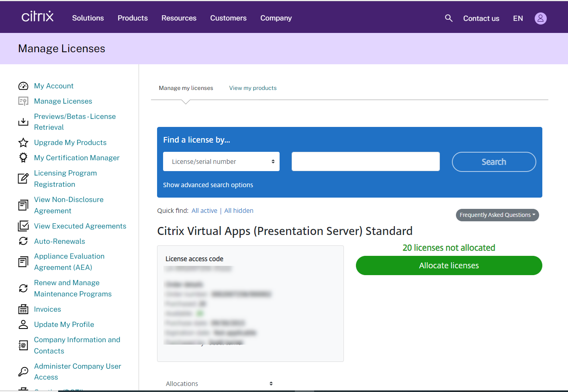Image resolution: width=568 pixels, height=392 pixels.
Task: Click the Manage Licenses sidebar icon
Action: tap(23, 101)
